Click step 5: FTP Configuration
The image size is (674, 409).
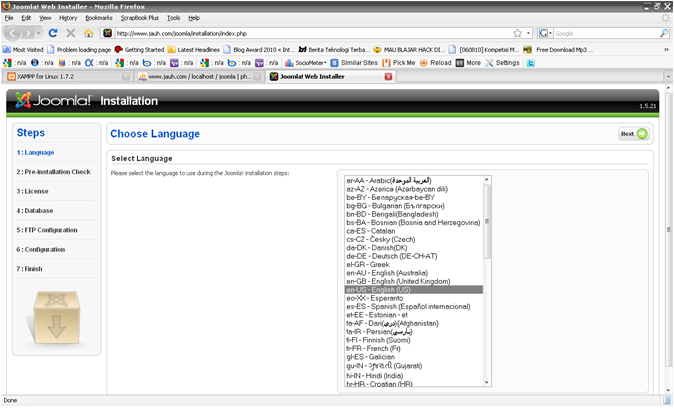pos(47,230)
